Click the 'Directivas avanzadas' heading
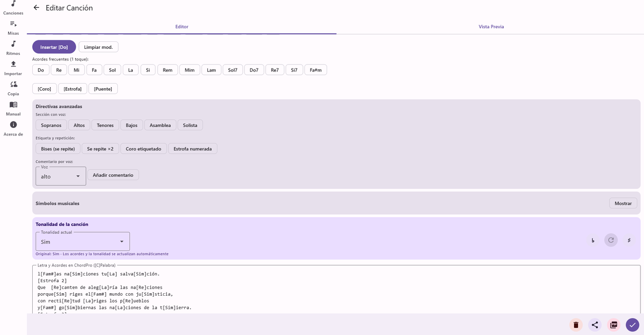Image resolution: width=644 pixels, height=335 pixels. (59, 106)
